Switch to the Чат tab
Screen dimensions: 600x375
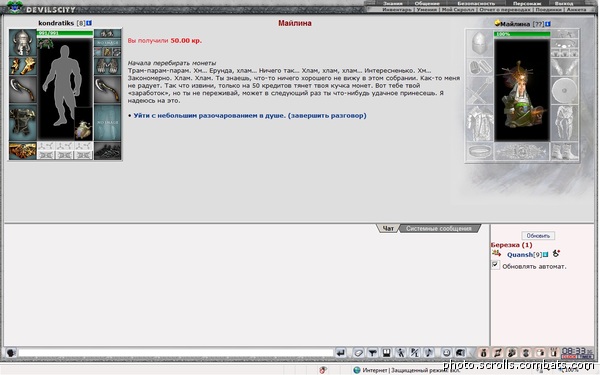pos(388,228)
